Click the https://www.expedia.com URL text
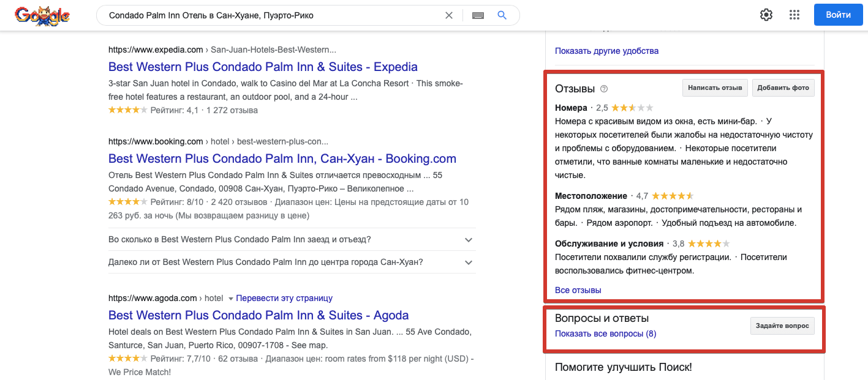The height and width of the screenshot is (380, 868). (156, 50)
